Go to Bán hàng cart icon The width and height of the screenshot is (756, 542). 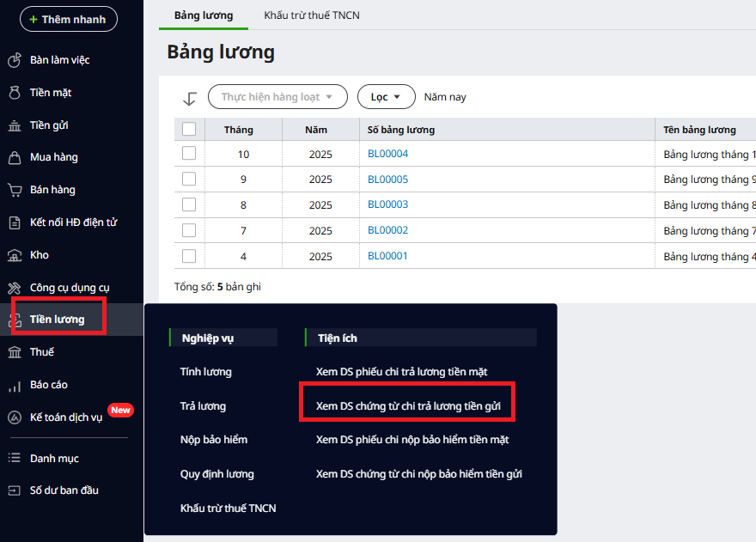click(x=14, y=190)
